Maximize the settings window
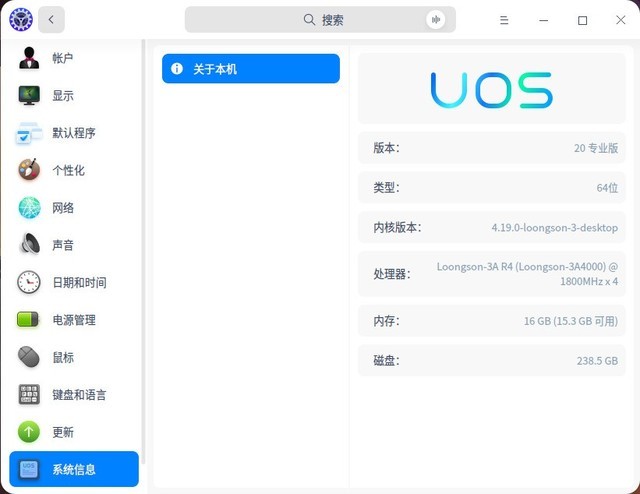This screenshot has width=640, height=494. pos(582,20)
